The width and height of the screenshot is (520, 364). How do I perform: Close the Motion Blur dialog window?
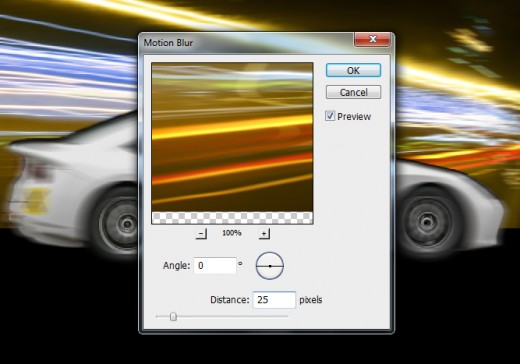[372, 39]
